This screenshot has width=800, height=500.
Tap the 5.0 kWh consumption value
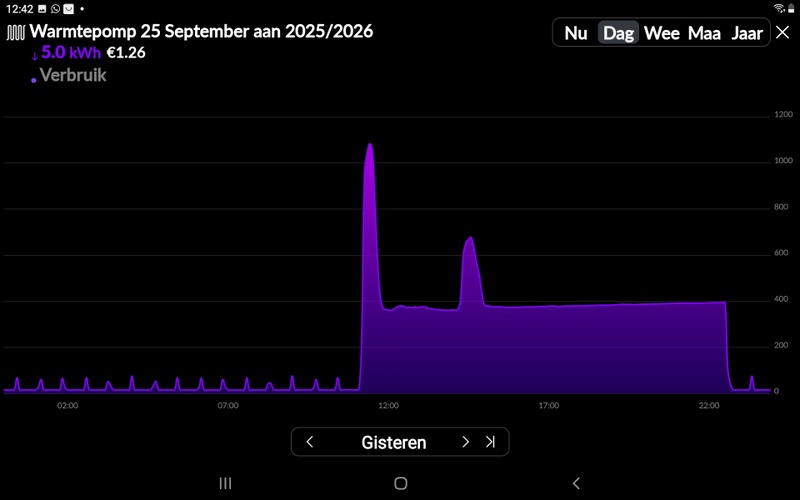(71, 52)
